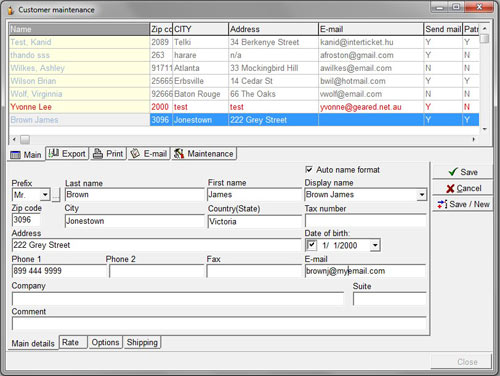Screen dimensions: 500x376
Task: Click the Maintenance tab tools icon
Action: pyautogui.click(x=179, y=153)
